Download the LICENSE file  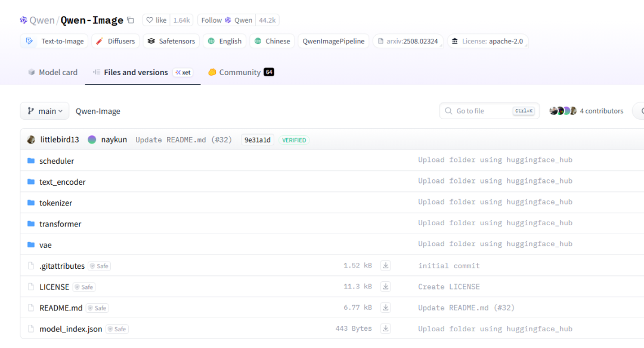pyautogui.click(x=386, y=287)
